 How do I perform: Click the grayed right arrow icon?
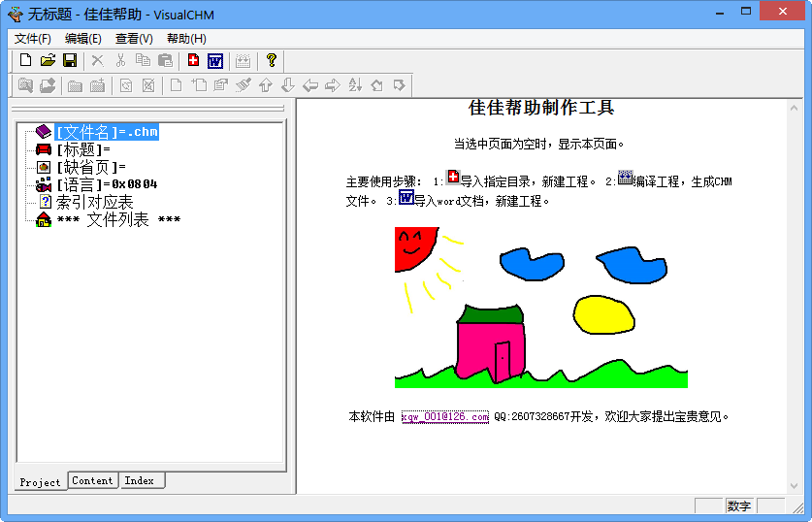333,85
